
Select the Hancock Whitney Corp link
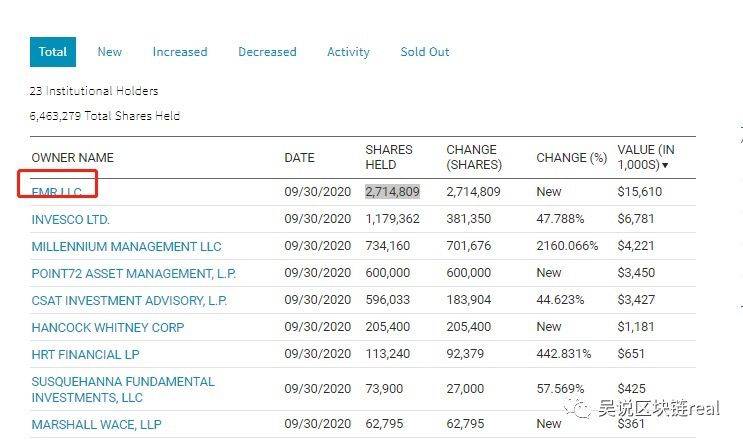[x=108, y=327]
